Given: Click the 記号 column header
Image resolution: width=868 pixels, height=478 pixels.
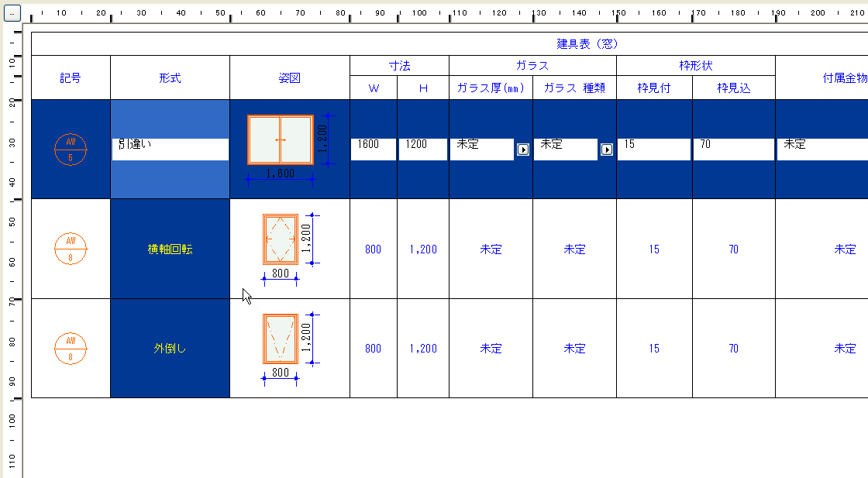Looking at the screenshot, I should tap(71, 78).
